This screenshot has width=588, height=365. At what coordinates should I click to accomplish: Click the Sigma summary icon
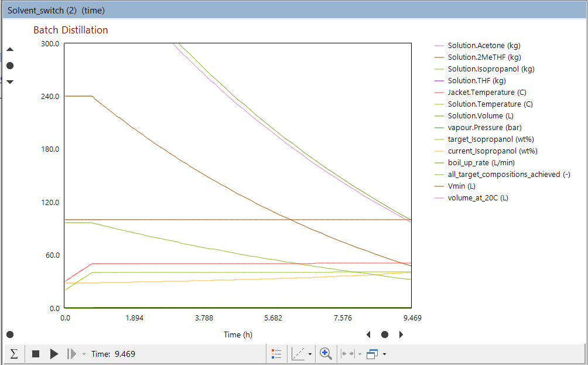coord(14,354)
